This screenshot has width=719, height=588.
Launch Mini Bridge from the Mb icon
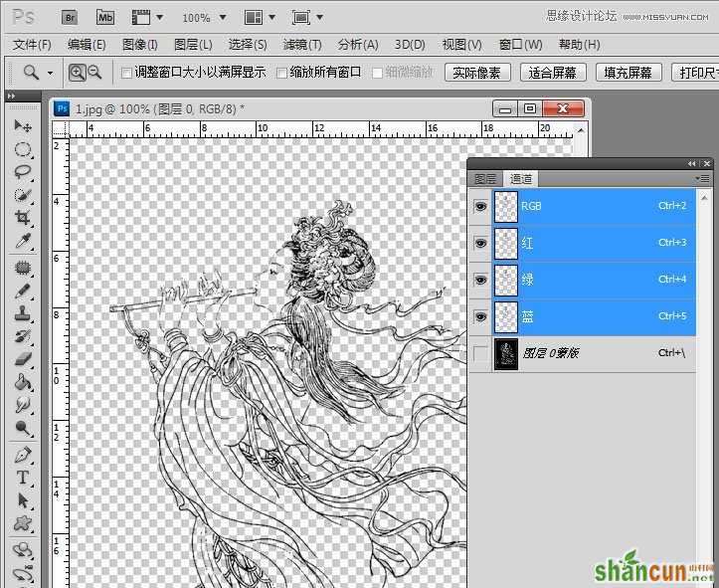pos(105,18)
